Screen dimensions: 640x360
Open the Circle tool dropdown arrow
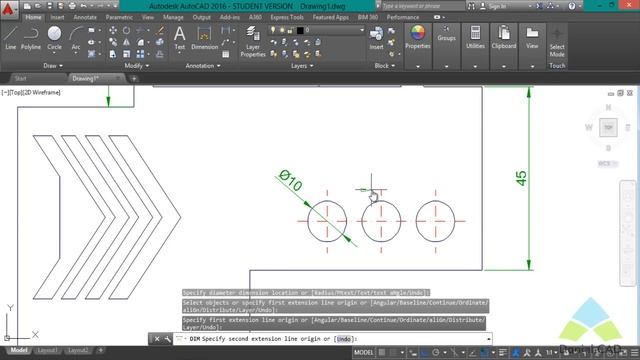coord(54,53)
